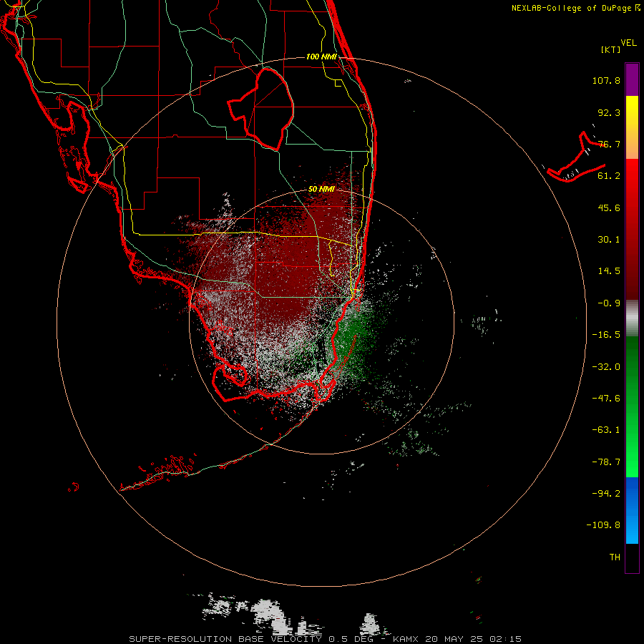Click the -0.9 legend value

pyautogui.click(x=609, y=303)
